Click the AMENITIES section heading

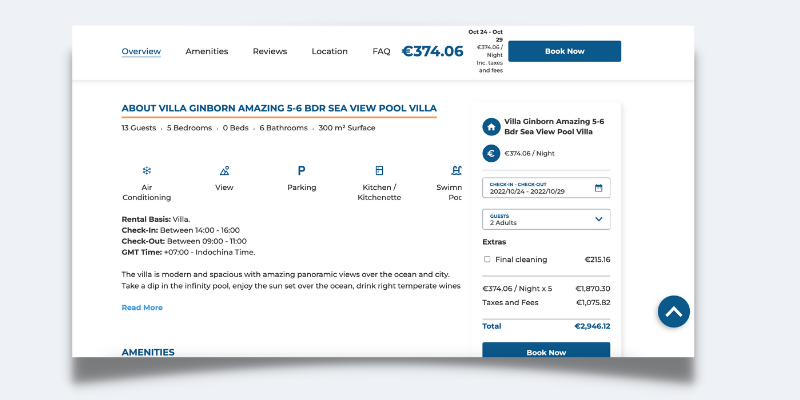148,352
